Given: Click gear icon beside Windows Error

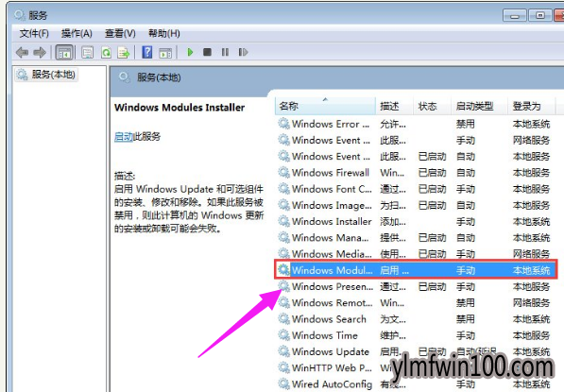Looking at the screenshot, I should [x=283, y=124].
